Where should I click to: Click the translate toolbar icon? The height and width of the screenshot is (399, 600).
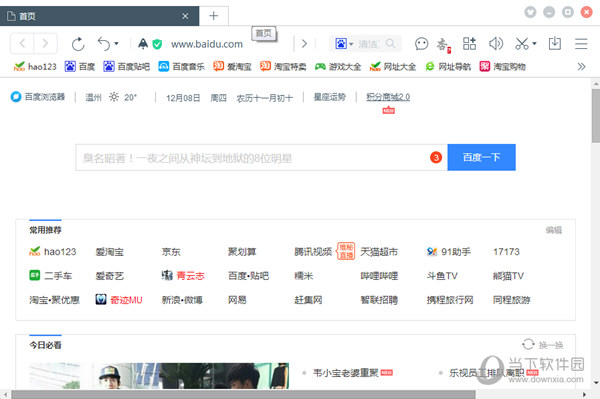(444, 45)
